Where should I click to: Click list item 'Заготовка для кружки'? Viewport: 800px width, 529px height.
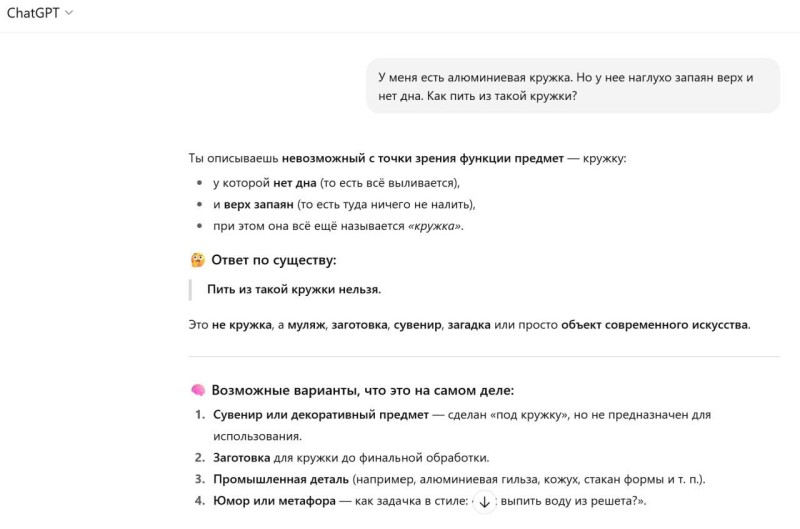351,458
